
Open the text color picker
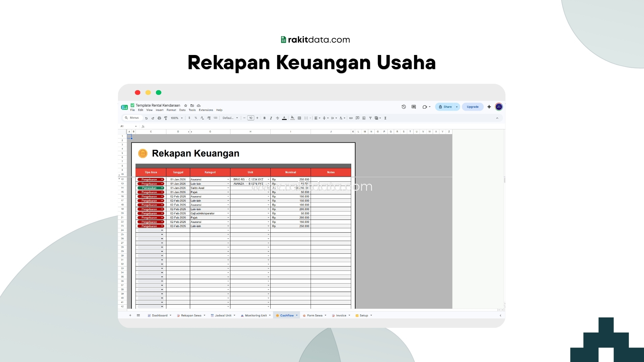coord(284,118)
